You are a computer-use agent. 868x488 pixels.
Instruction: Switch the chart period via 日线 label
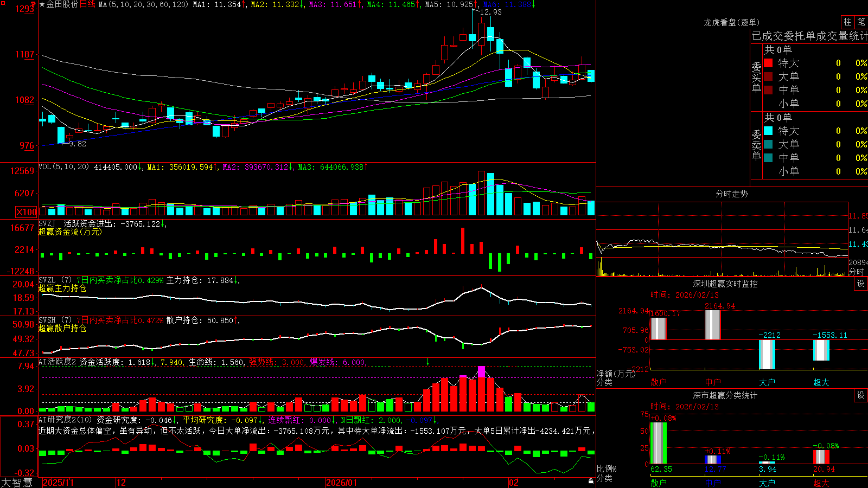(x=87, y=4)
